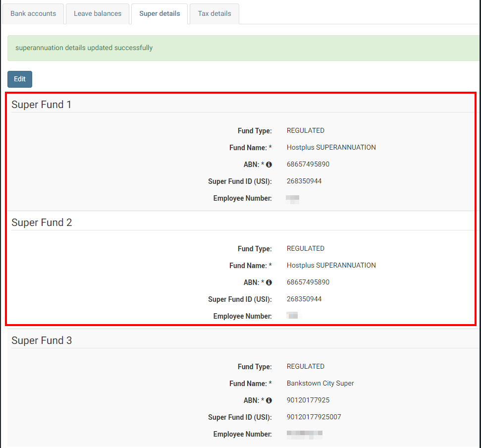The height and width of the screenshot is (448, 481).
Task: Go to the Tax details tab
Action: point(214,14)
